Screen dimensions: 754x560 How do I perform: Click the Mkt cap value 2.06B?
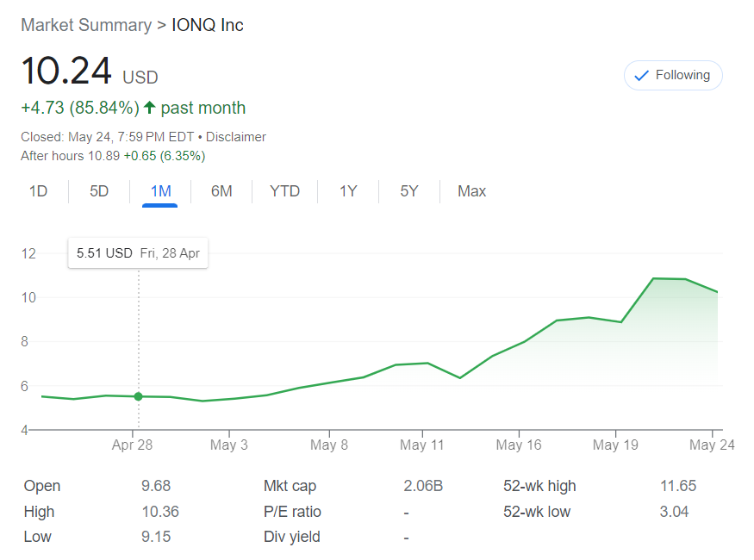tap(423, 486)
